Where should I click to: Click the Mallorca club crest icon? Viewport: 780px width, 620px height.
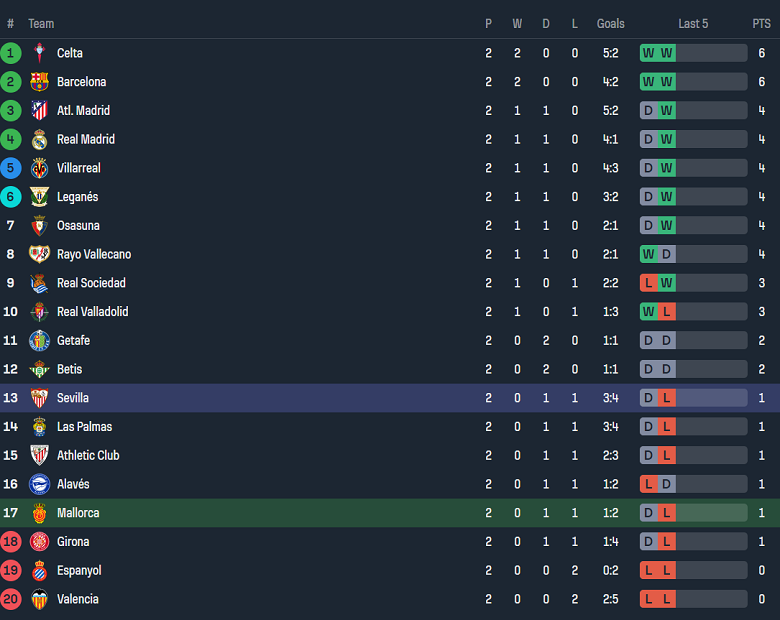(39, 513)
